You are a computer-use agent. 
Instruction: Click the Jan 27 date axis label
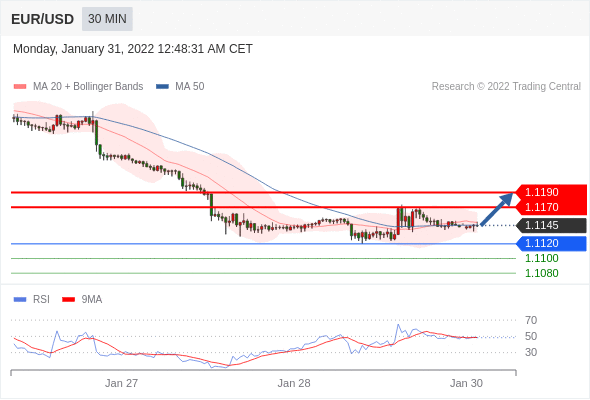pos(121,383)
